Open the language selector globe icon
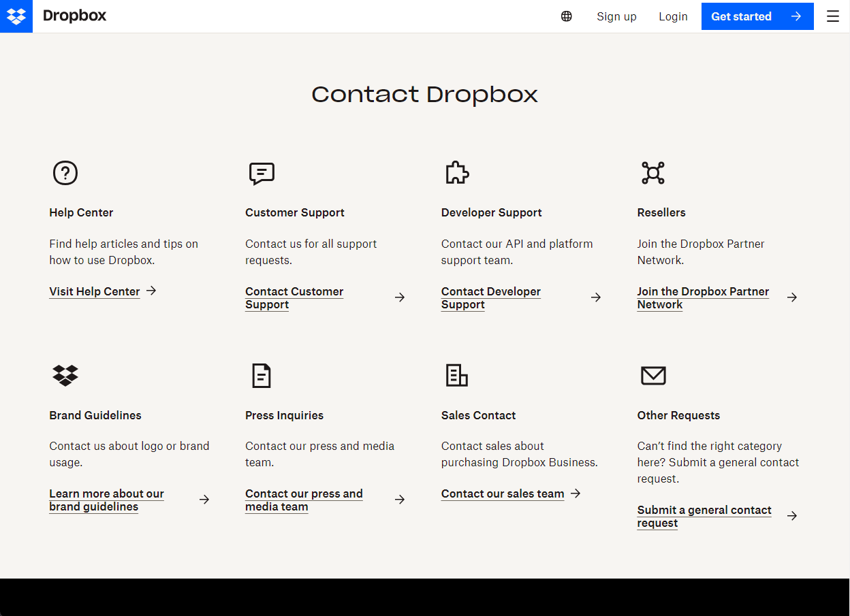 click(x=567, y=16)
